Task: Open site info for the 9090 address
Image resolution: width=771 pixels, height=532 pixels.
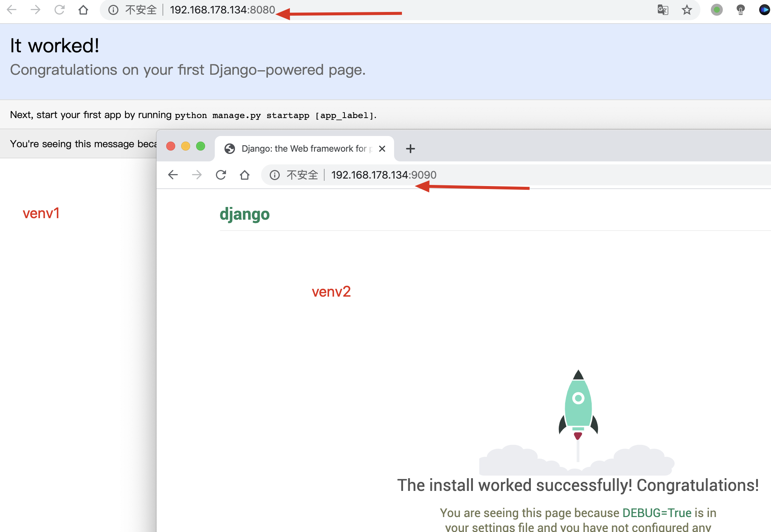Action: pyautogui.click(x=275, y=175)
